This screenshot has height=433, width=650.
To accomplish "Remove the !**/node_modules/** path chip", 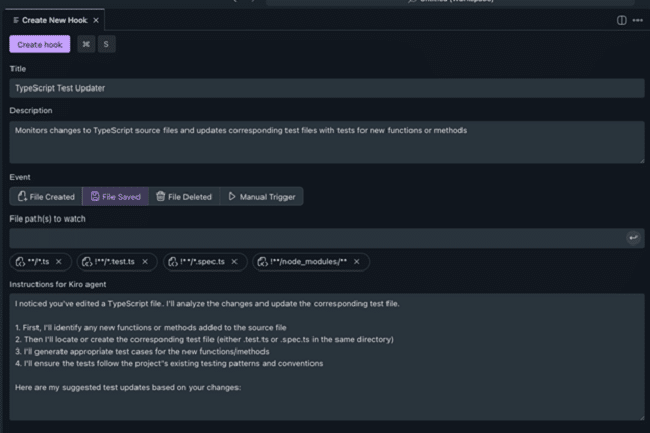I will click(357, 262).
